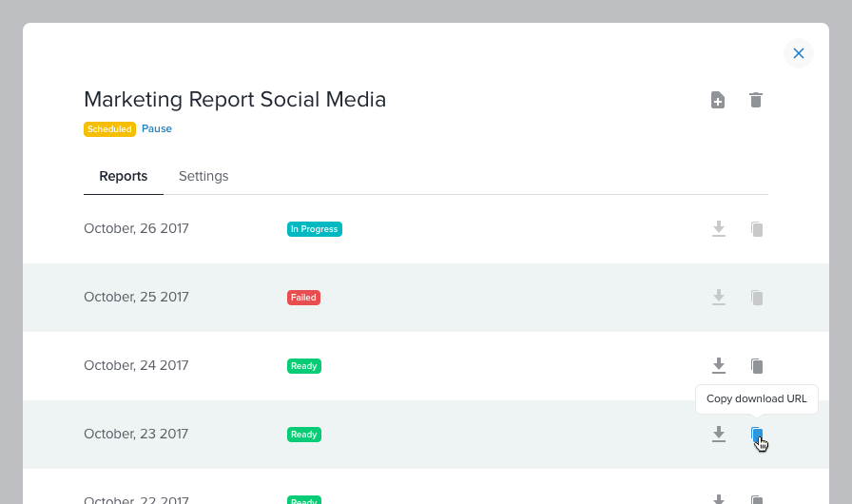Click the Marketing Report Social Media title

[235, 100]
